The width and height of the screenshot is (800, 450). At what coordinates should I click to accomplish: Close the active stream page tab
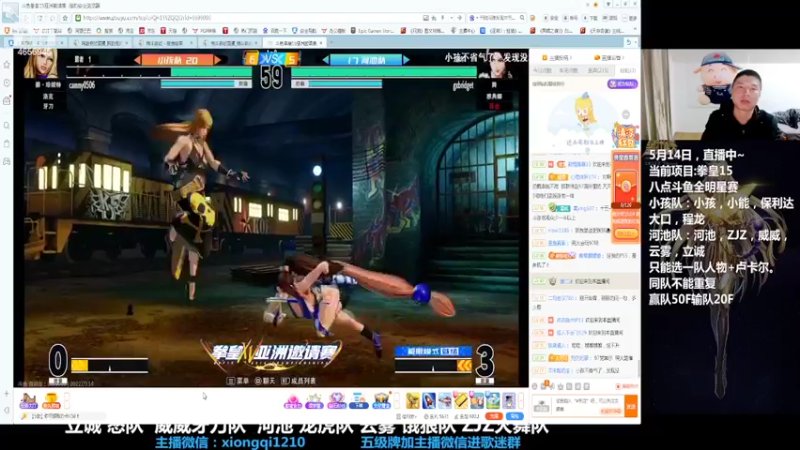[x=320, y=43]
